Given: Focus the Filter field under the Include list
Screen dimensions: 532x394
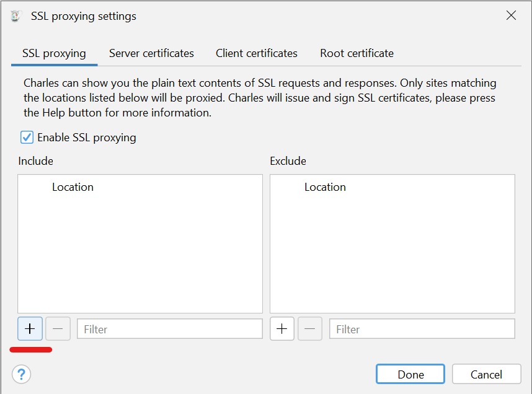Looking at the screenshot, I should [169, 329].
